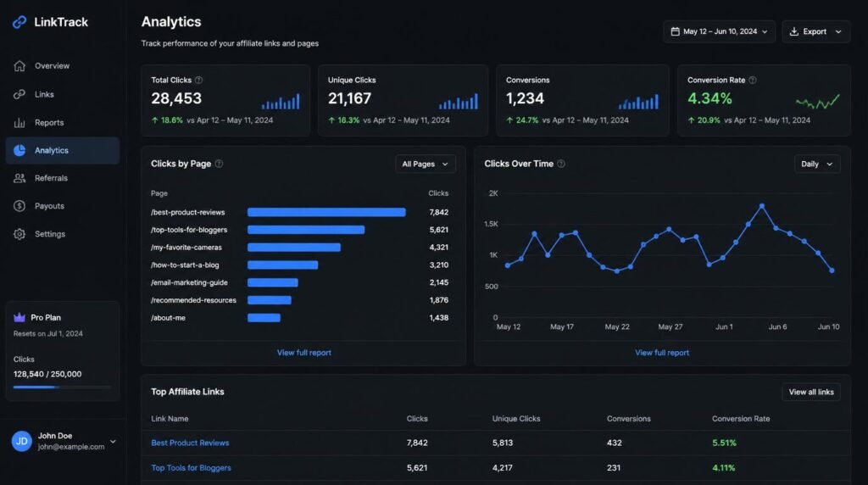Click the download icon in Export
868x485 pixels.
tap(793, 31)
